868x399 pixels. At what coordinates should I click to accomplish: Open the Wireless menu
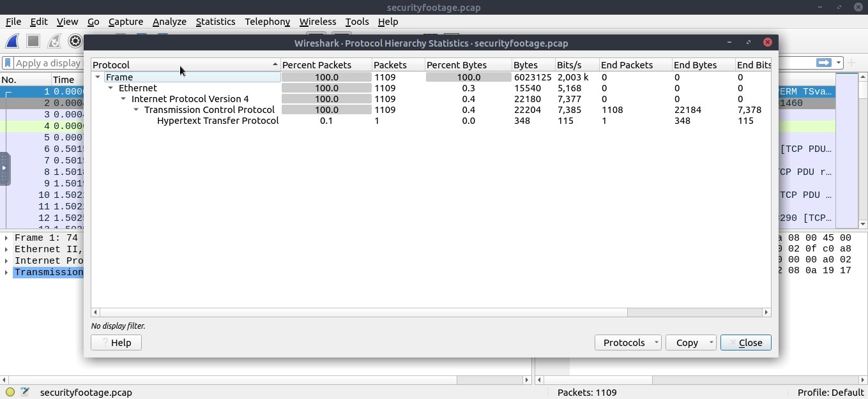point(317,22)
